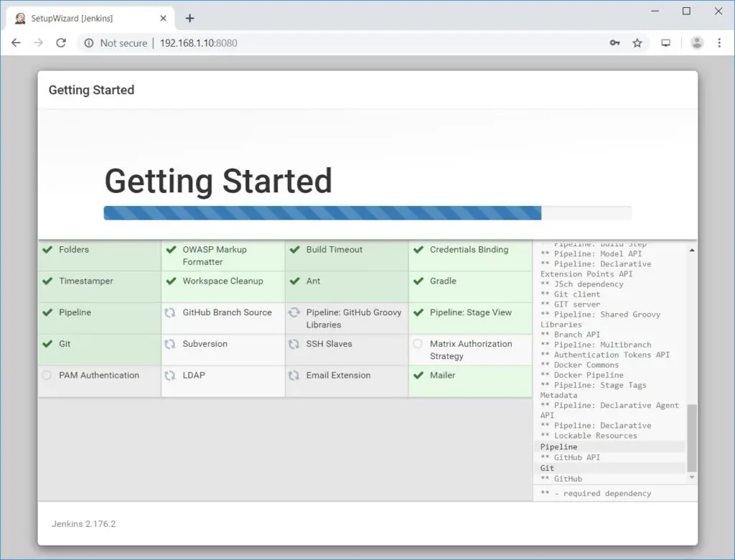The image size is (735, 560).
Task: Click the spinner beside Pipeline: GitHub Groovy Libraries
Action: (294, 312)
